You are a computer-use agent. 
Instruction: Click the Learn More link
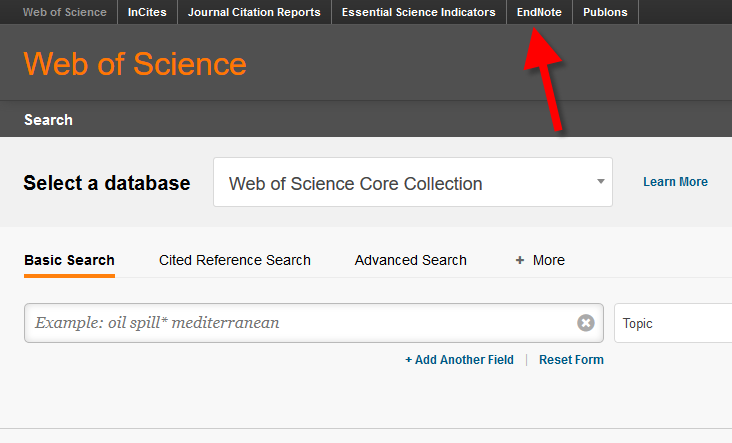point(675,182)
